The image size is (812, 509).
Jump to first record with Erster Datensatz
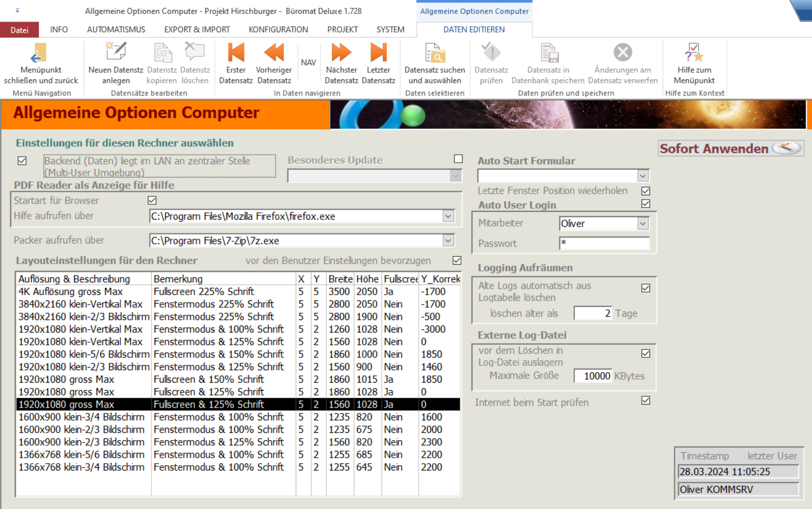pos(235,53)
